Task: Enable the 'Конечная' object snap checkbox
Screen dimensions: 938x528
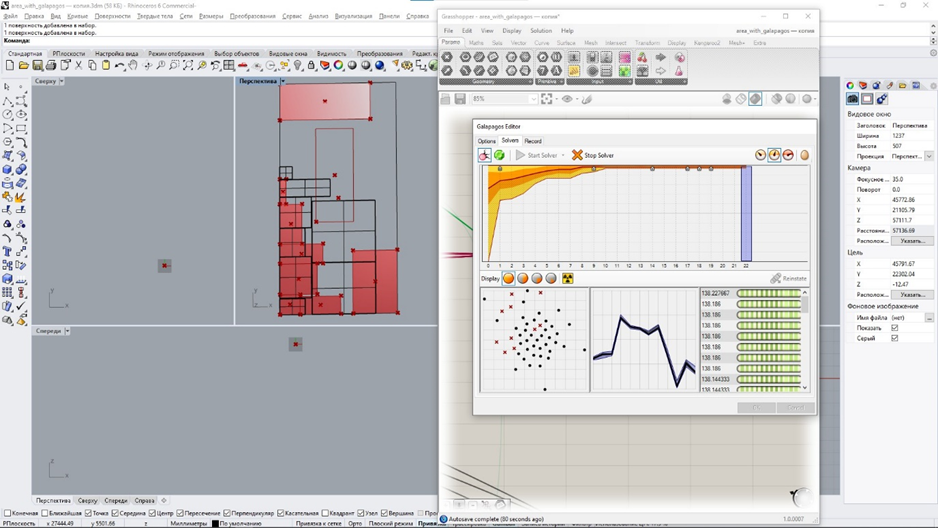Action: tap(8, 513)
